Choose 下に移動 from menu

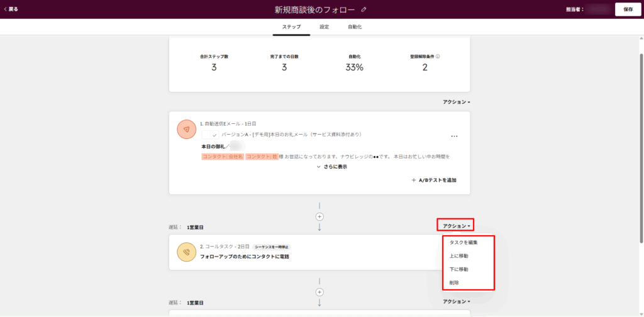458,269
